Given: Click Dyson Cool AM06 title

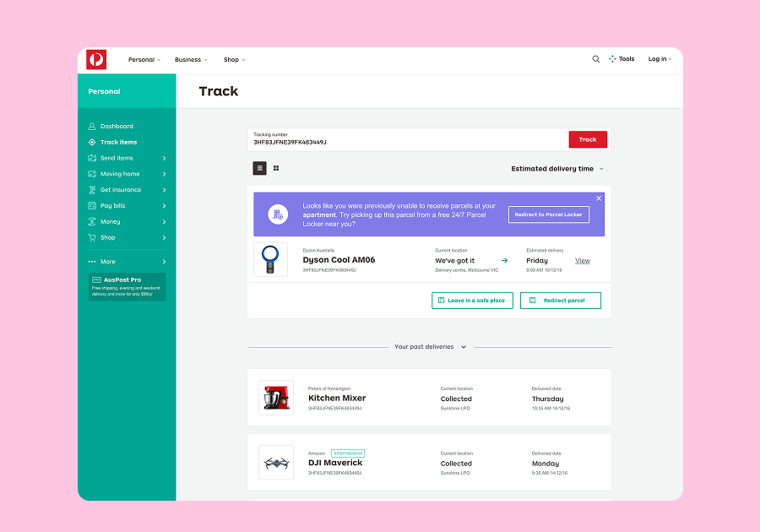Looking at the screenshot, I should (x=339, y=260).
